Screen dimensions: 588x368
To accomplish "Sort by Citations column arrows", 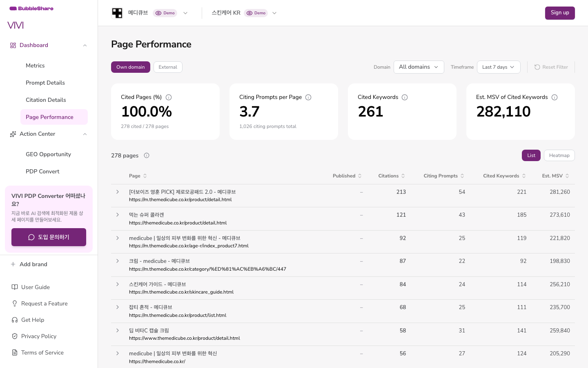I will pyautogui.click(x=403, y=176).
